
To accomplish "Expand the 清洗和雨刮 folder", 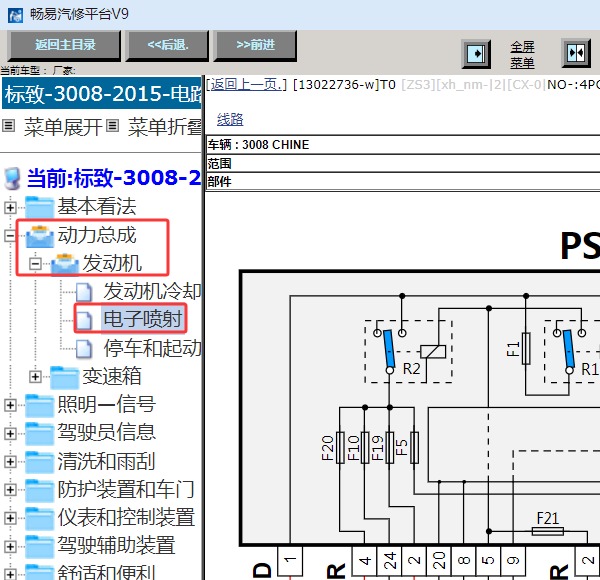I will 10,462.
